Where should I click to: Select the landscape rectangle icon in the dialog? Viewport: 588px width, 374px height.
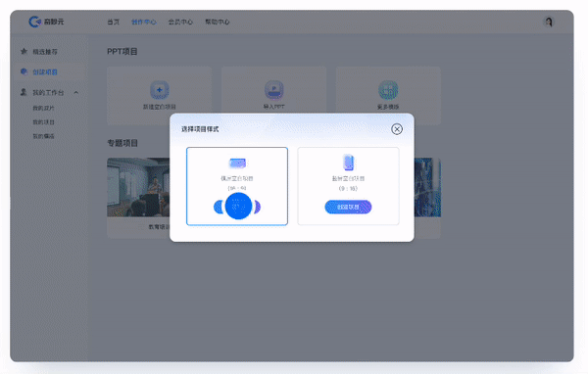[x=237, y=164]
